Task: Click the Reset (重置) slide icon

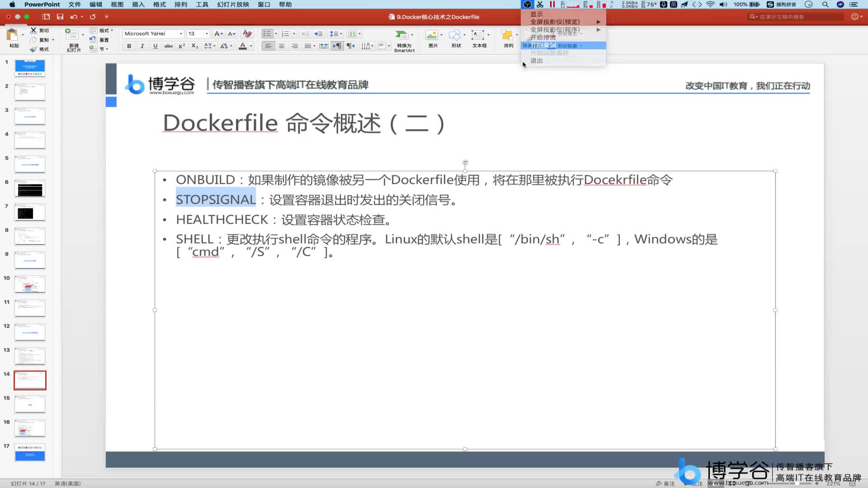Action: click(x=93, y=39)
